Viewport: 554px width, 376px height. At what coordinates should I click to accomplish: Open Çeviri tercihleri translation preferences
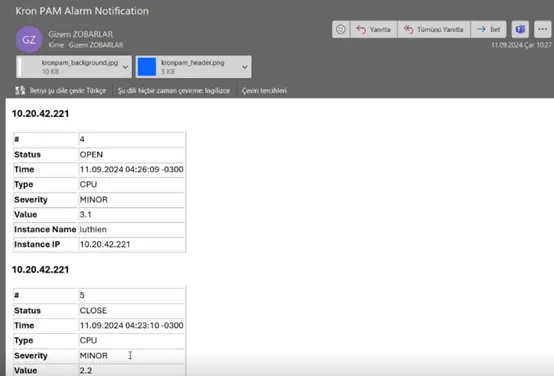click(264, 91)
